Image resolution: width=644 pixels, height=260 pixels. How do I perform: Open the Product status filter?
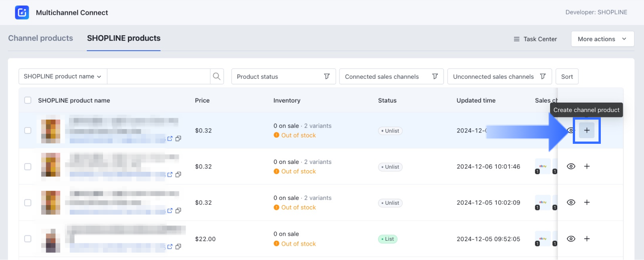point(283,76)
